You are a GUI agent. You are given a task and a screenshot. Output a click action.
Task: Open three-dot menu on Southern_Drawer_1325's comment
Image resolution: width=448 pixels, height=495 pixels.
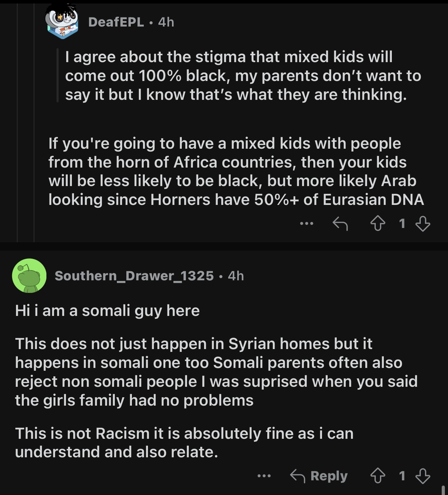[264, 475]
